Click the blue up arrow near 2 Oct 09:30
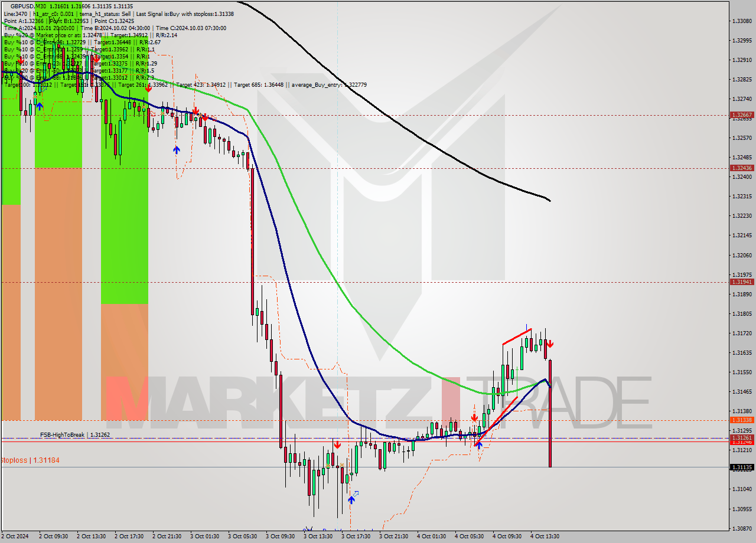Image resolution: width=756 pixels, height=543 pixels. (40, 106)
